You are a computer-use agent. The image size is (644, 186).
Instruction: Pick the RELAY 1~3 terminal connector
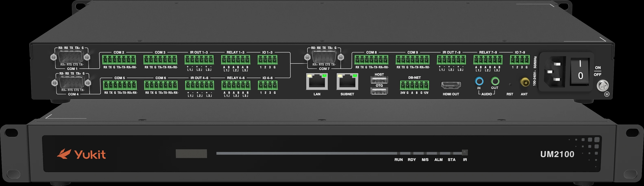(x=236, y=60)
